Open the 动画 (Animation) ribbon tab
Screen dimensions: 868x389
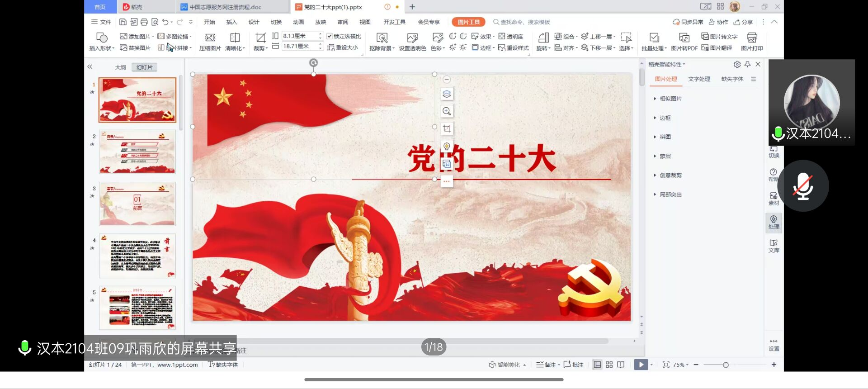298,22
